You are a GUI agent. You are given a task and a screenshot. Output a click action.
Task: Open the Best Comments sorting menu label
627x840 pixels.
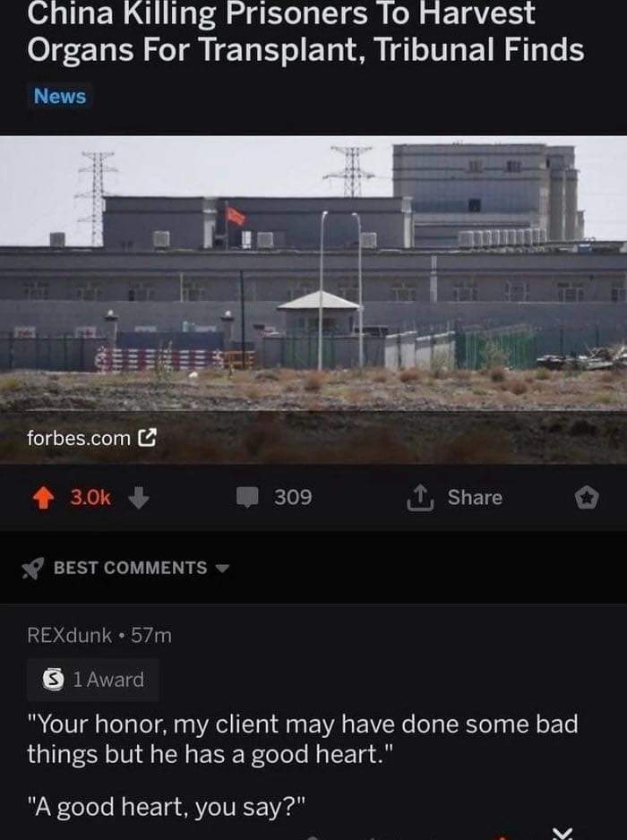(130, 568)
